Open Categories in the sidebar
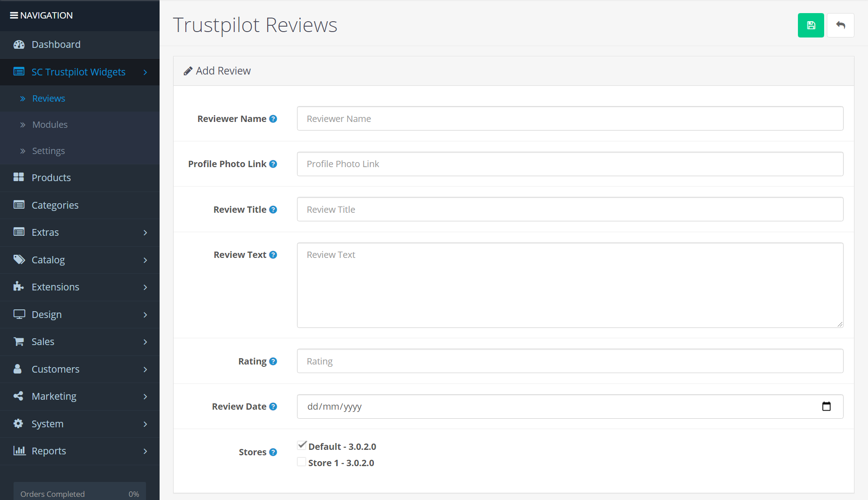Viewport: 868px width, 500px height. [80, 205]
